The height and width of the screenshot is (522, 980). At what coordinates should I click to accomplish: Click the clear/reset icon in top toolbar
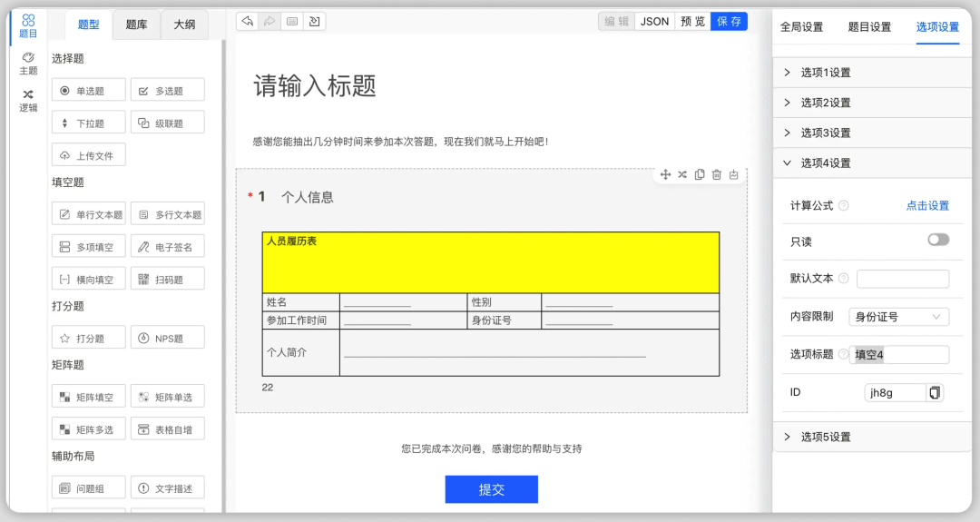pyautogui.click(x=314, y=21)
